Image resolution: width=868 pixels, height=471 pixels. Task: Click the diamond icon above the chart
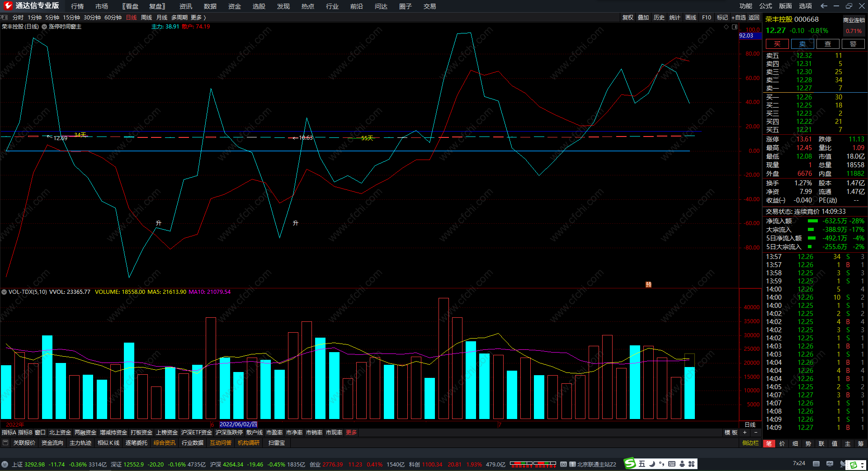pyautogui.click(x=726, y=27)
